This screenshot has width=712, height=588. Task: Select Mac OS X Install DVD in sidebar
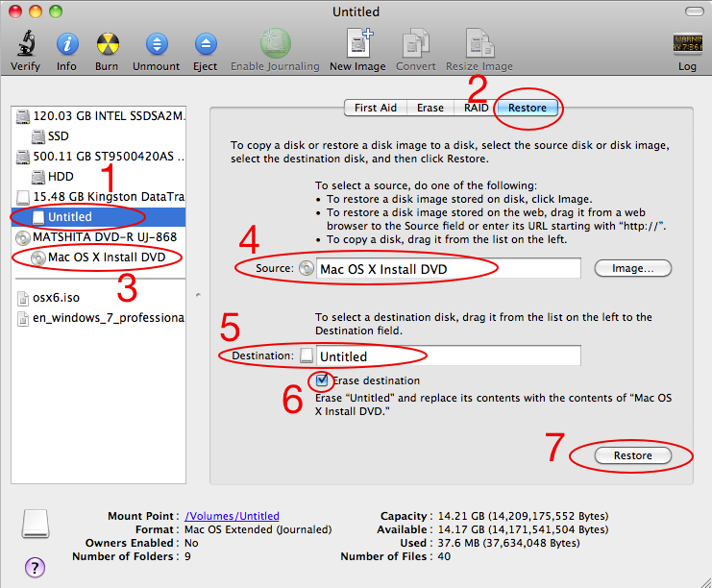pyautogui.click(x=99, y=257)
